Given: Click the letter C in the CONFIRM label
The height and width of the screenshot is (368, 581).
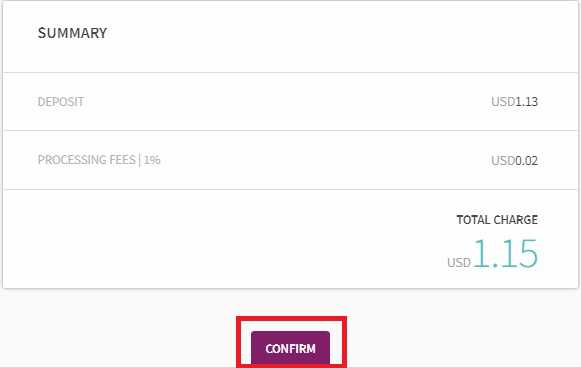Looking at the screenshot, I should pos(269,349).
